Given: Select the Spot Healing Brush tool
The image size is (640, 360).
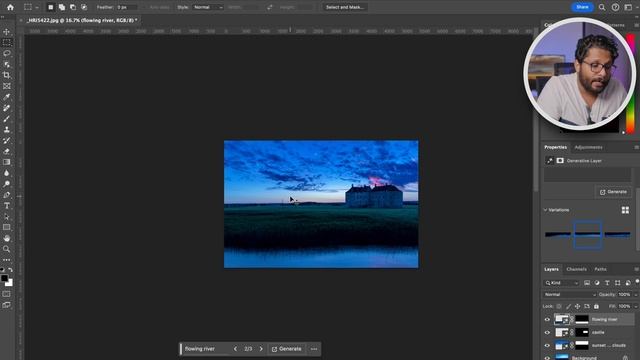Looking at the screenshot, I should tap(7, 108).
